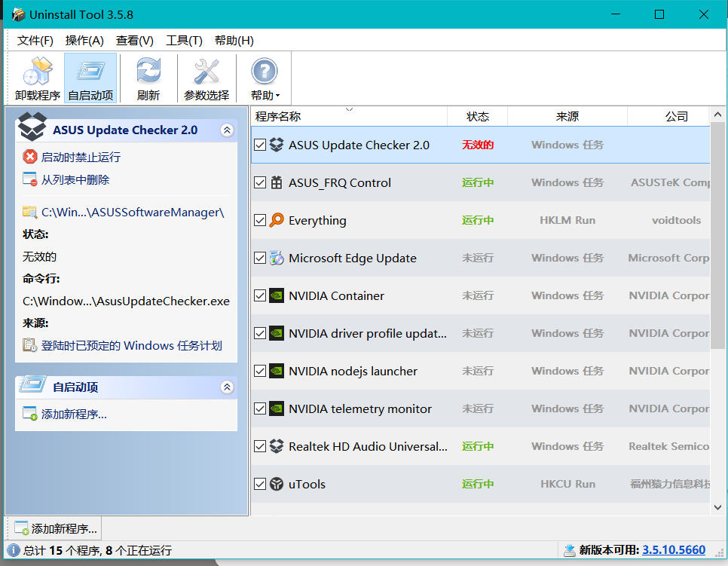Click the NVIDIA nodejs launcher icon
The width and height of the screenshot is (728, 566).
click(277, 371)
